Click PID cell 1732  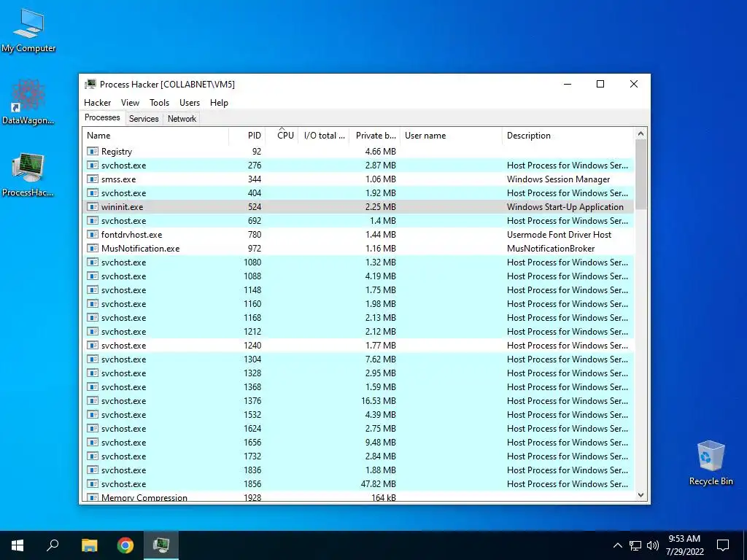252,456
